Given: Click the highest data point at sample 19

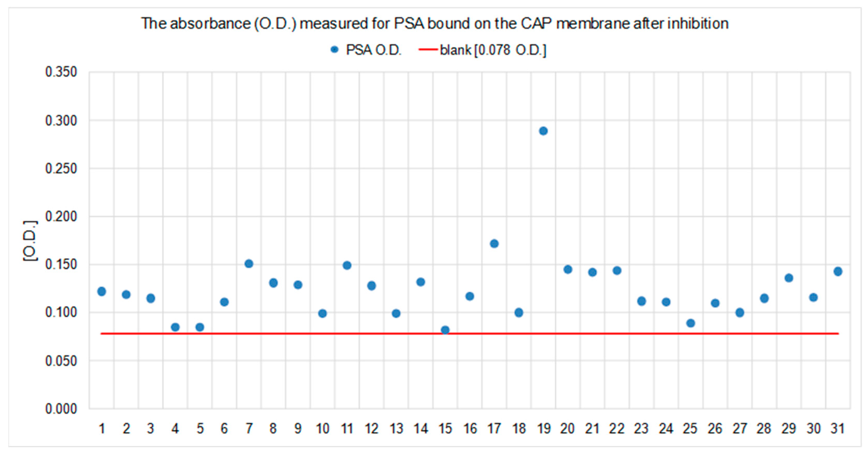Looking at the screenshot, I should coord(543,131).
